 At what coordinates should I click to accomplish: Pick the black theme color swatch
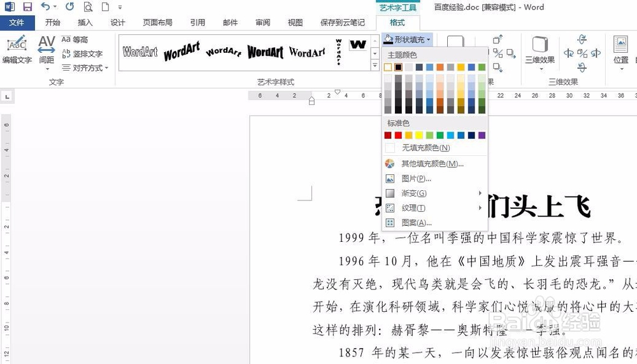coord(399,67)
